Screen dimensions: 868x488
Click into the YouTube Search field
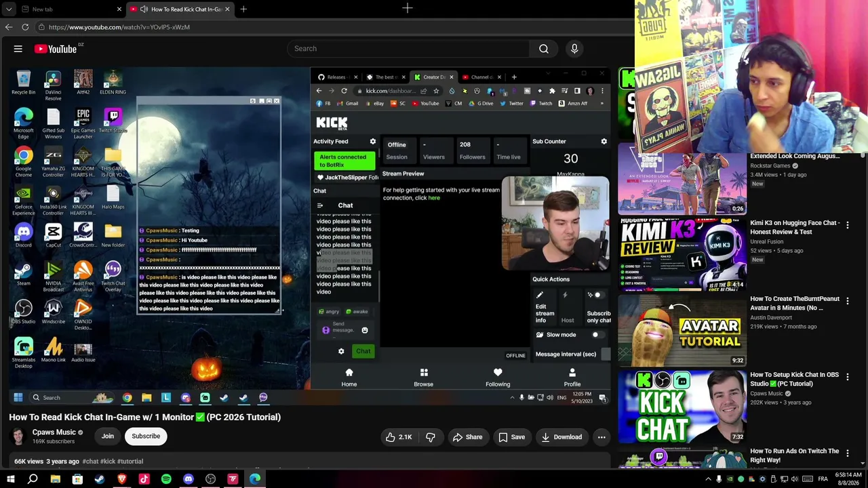coord(408,49)
